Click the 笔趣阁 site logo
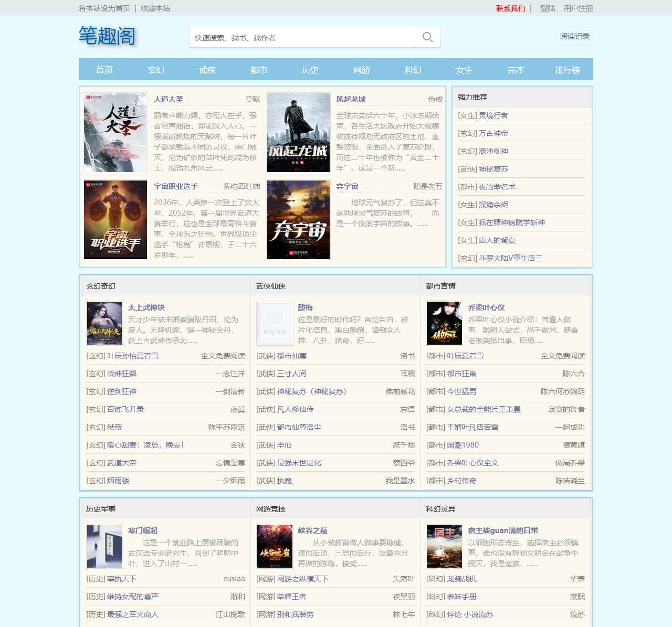 point(107,36)
